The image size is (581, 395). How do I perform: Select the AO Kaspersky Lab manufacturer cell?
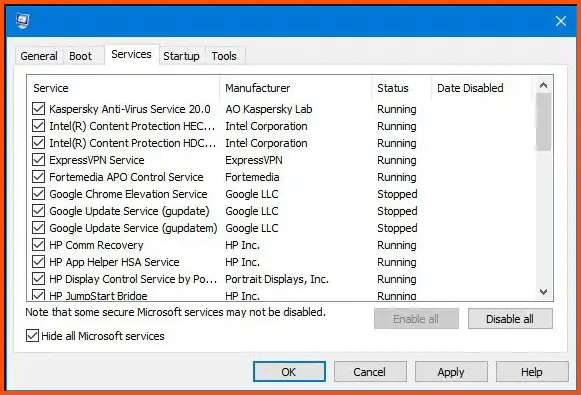tap(269, 109)
